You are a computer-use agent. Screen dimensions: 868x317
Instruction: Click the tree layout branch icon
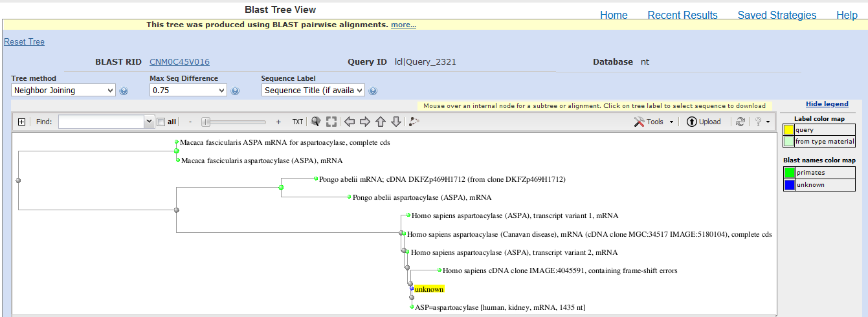414,122
